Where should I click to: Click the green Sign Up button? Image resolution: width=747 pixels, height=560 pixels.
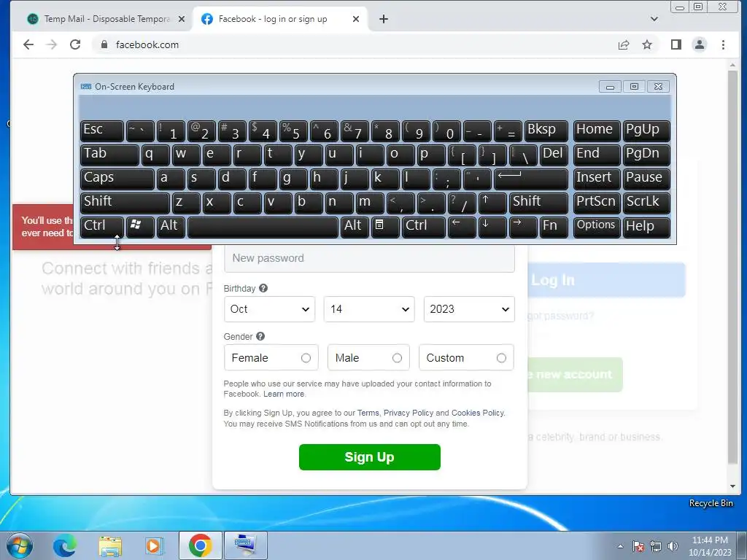pyautogui.click(x=370, y=457)
